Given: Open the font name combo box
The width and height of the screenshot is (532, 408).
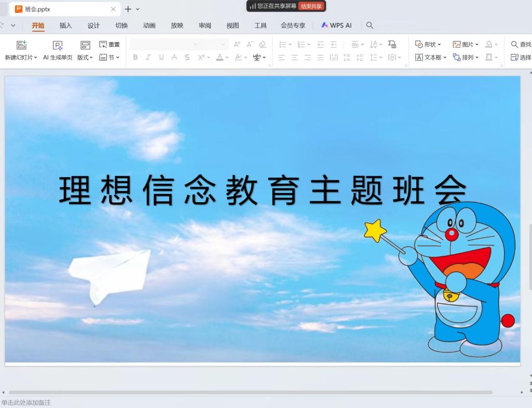Looking at the screenshot, I should tap(165, 44).
